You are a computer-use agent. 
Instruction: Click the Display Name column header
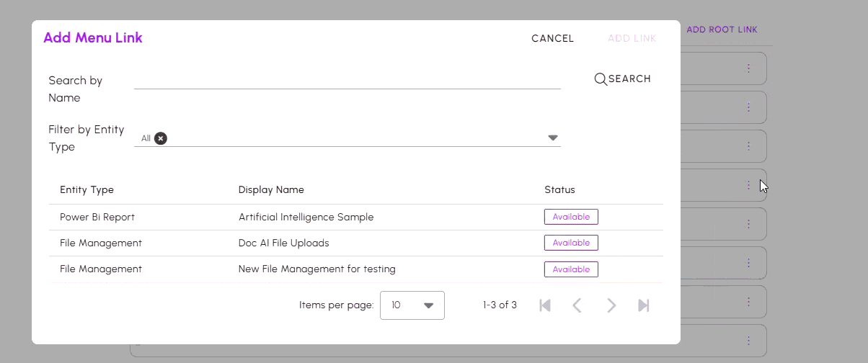point(271,190)
